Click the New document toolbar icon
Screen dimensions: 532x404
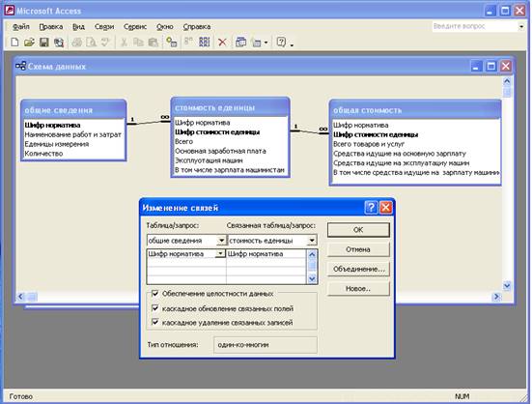coord(14,43)
